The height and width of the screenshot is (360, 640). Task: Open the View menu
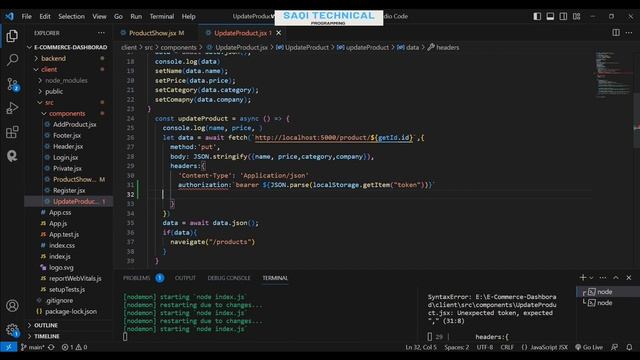coord(99,16)
